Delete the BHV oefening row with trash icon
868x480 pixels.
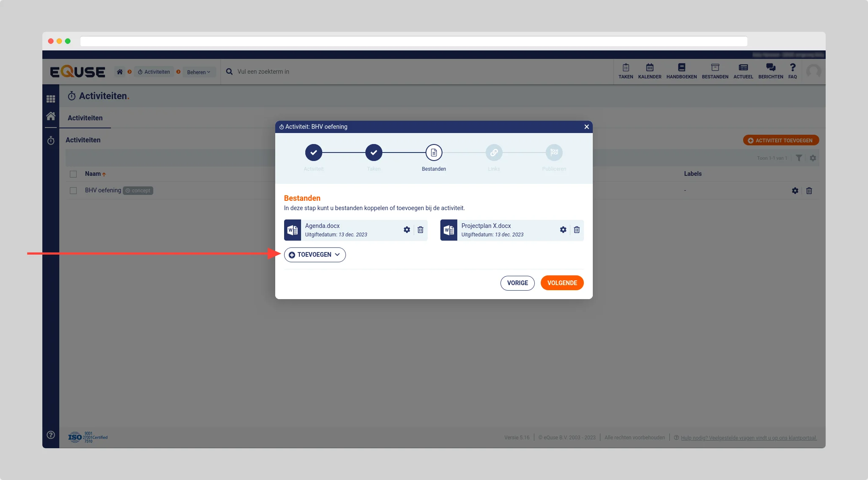[x=809, y=191]
